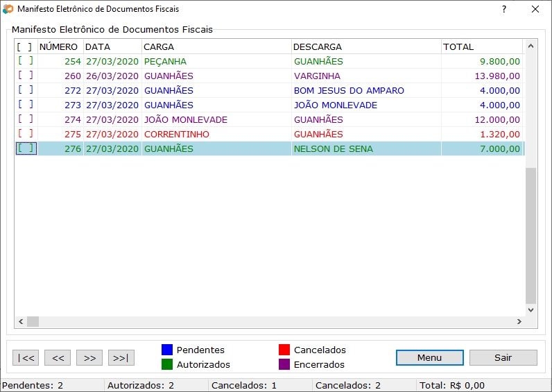Image resolution: width=552 pixels, height=392 pixels.
Task: Check the box for manifest 272
Action: (26, 90)
